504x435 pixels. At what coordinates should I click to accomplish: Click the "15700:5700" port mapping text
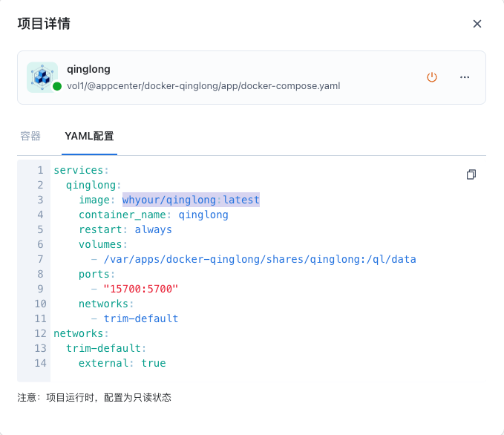(x=141, y=289)
